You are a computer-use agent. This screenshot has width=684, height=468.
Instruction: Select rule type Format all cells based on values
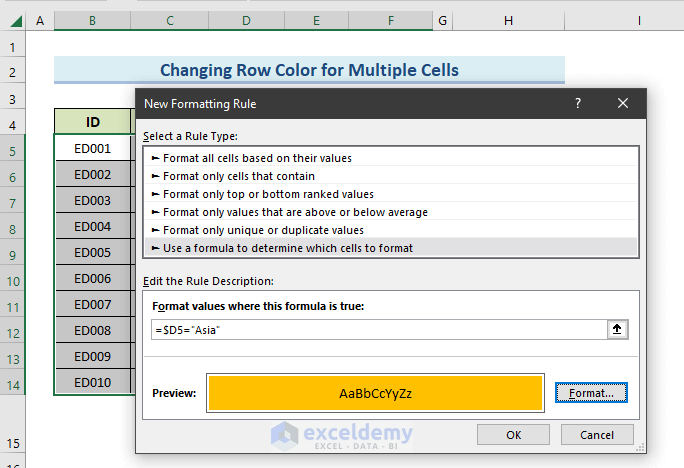pyautogui.click(x=390, y=158)
